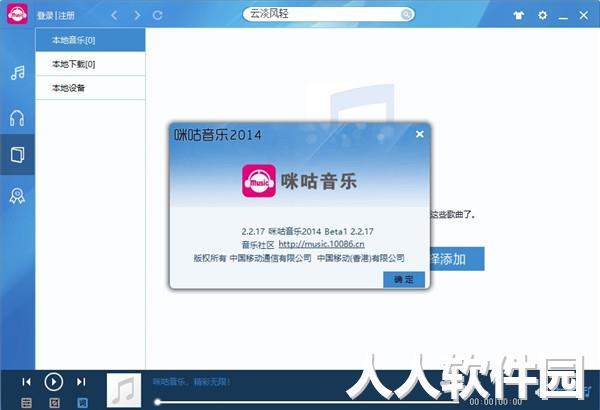The height and width of the screenshot is (410, 600).
Task: Click the 咪咕音乐，精彩无限! song title text
Action: pyautogui.click(x=191, y=382)
